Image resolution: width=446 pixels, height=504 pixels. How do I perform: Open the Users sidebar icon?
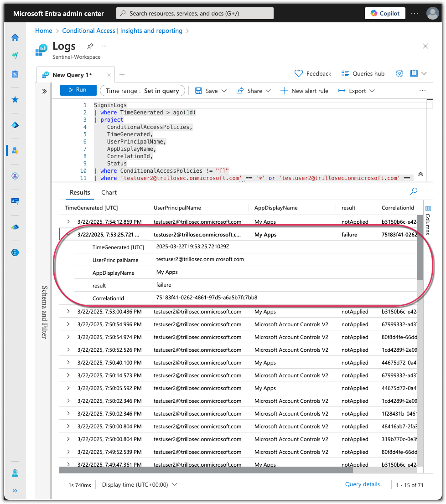(15, 150)
